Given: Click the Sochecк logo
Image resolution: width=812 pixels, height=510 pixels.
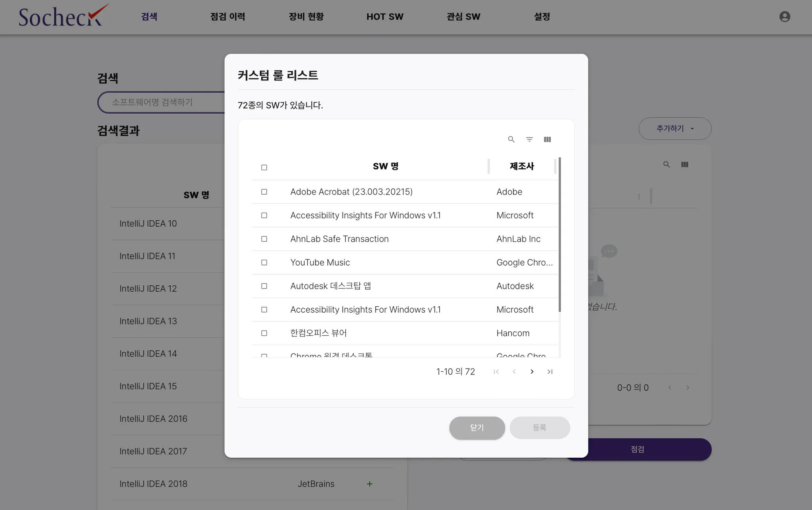Looking at the screenshot, I should click(x=63, y=16).
